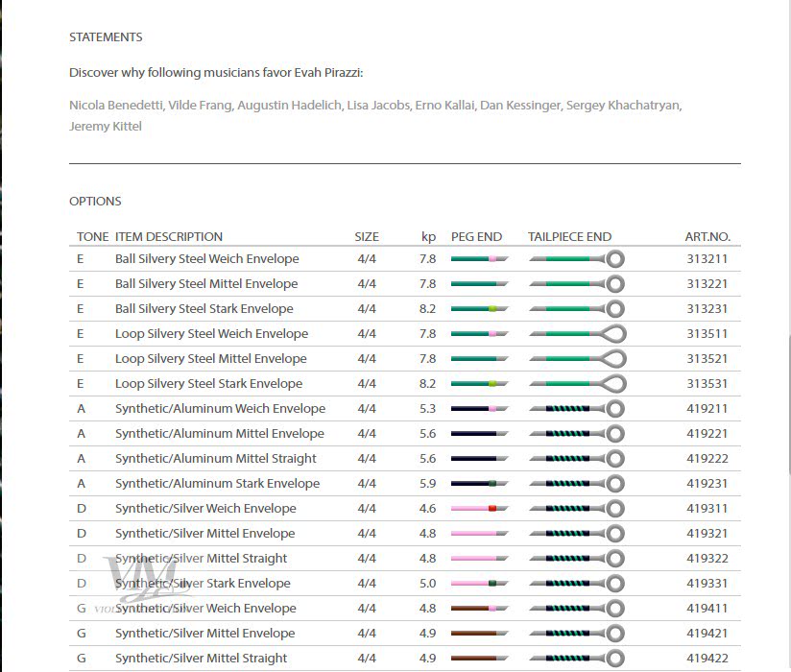Click musician name 'Erno Kallai'

[444, 105]
